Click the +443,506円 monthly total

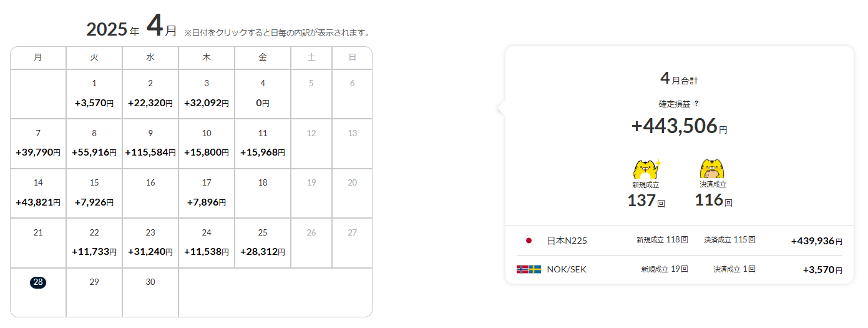(x=679, y=126)
